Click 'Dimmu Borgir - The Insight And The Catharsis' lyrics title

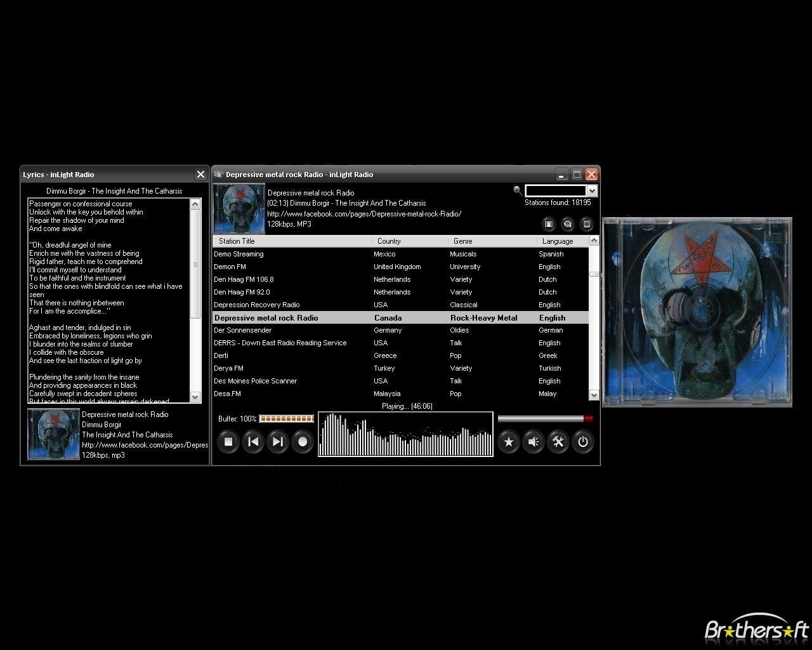coord(114,191)
